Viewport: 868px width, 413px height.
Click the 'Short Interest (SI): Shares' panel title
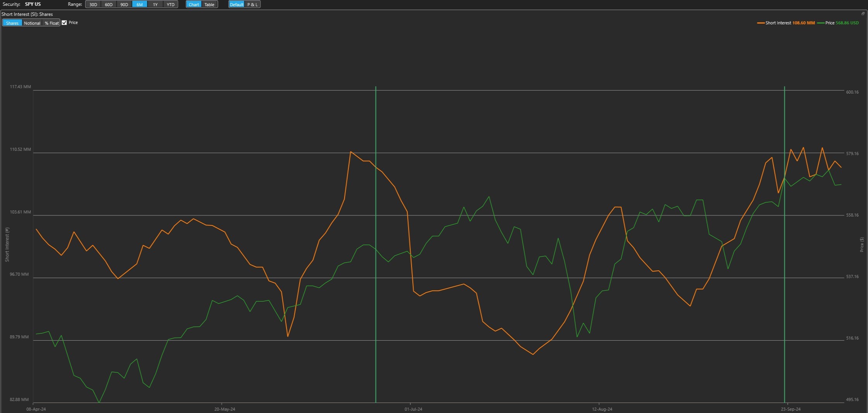pos(27,14)
